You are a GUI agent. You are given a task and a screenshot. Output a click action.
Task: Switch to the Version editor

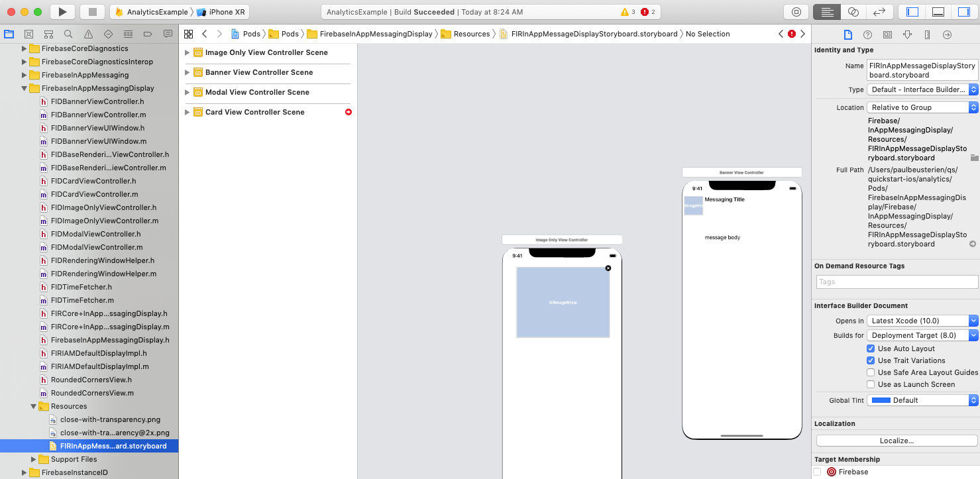[x=879, y=12]
